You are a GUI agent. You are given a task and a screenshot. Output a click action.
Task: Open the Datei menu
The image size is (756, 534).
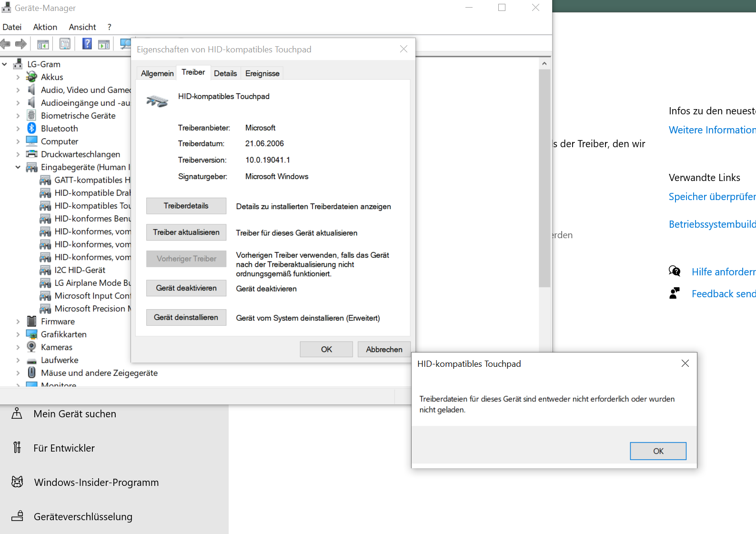tap(12, 27)
